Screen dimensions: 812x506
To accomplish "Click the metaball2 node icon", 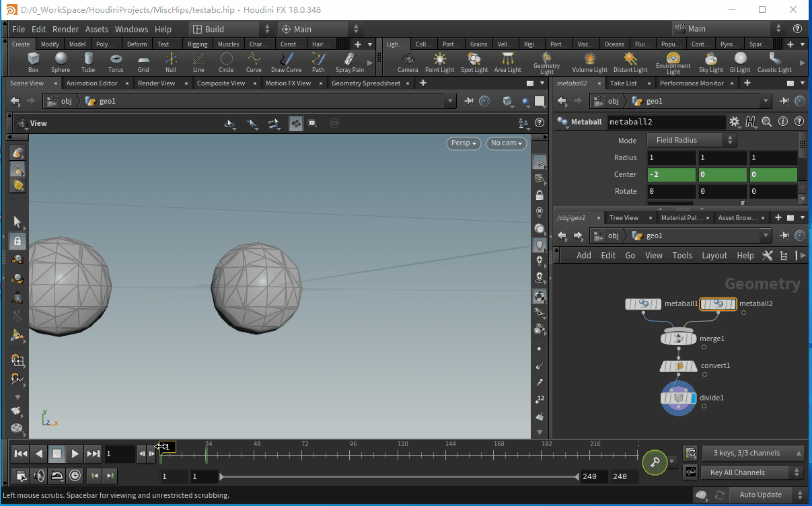I will (x=718, y=304).
